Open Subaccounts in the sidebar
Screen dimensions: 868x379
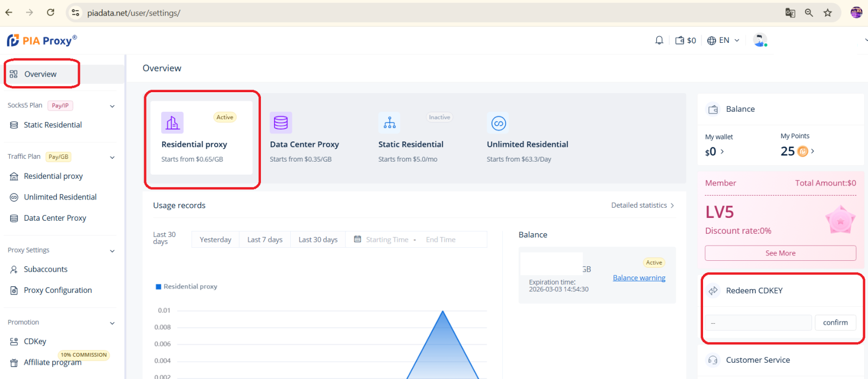[46, 269]
